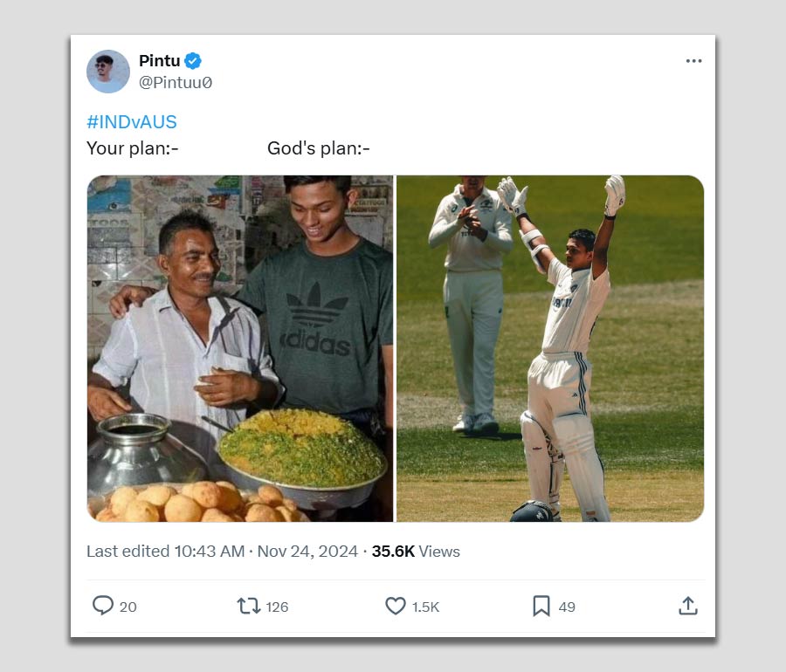Click the 49 bookmarks count

(x=568, y=607)
